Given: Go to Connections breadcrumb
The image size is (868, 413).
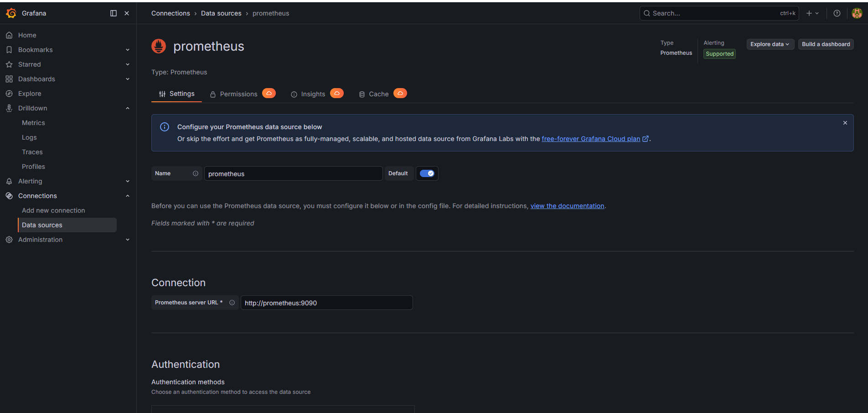Looking at the screenshot, I should (170, 13).
